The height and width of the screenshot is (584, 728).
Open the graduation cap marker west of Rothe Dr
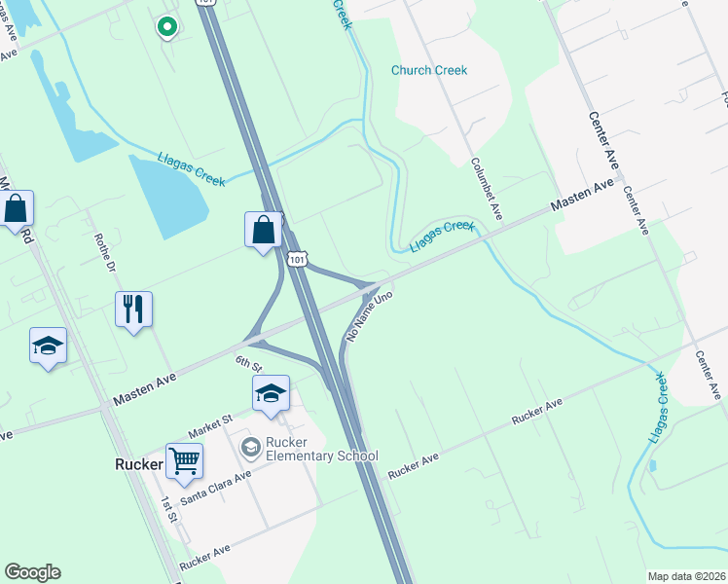[49, 347]
